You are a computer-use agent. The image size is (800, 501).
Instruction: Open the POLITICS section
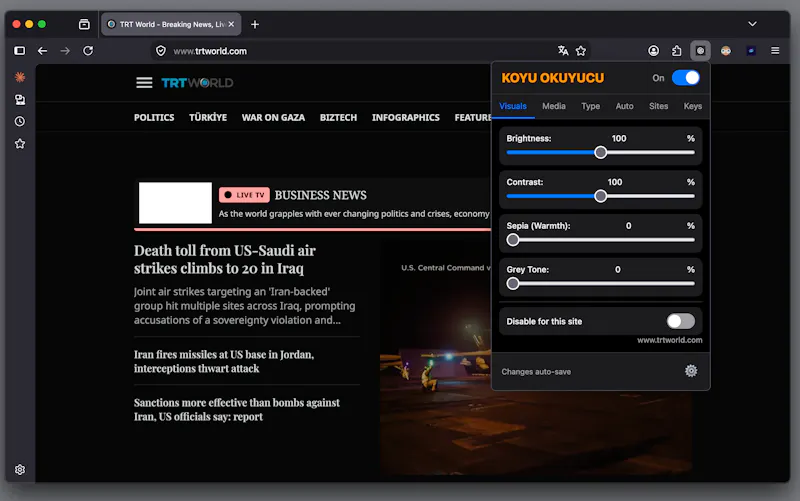coord(154,117)
